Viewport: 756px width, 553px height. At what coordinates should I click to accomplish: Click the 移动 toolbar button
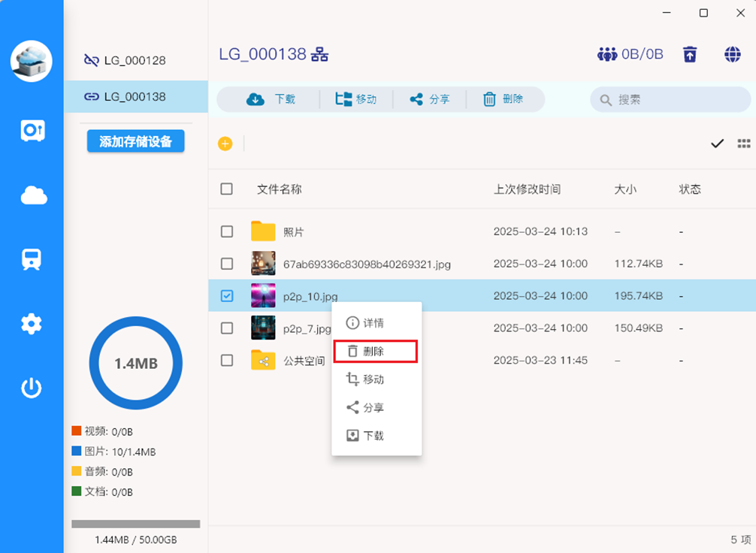pos(355,99)
